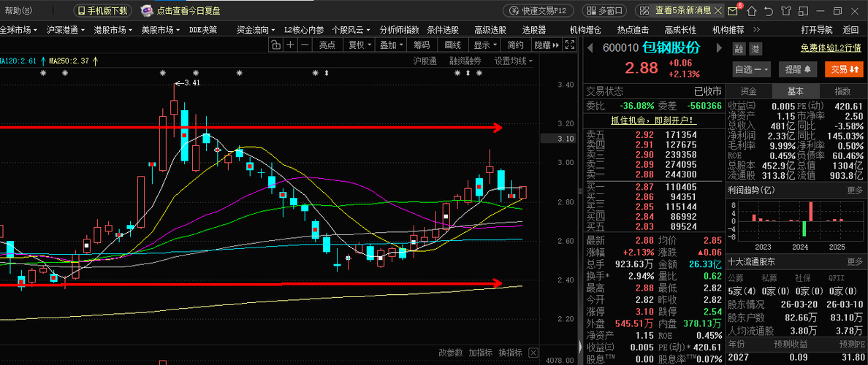Open 自选 watchlist dropdown
This screenshot has width=868, height=365.
coord(753,69)
